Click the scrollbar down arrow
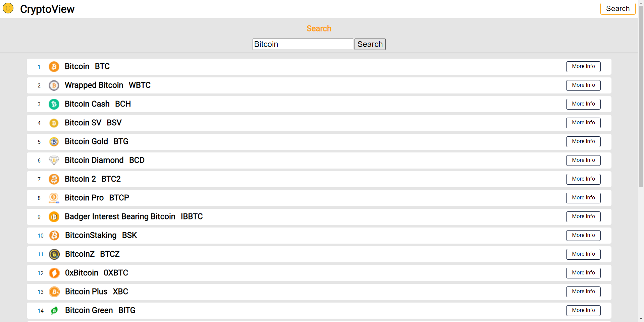The width and height of the screenshot is (644, 322). pos(641,319)
